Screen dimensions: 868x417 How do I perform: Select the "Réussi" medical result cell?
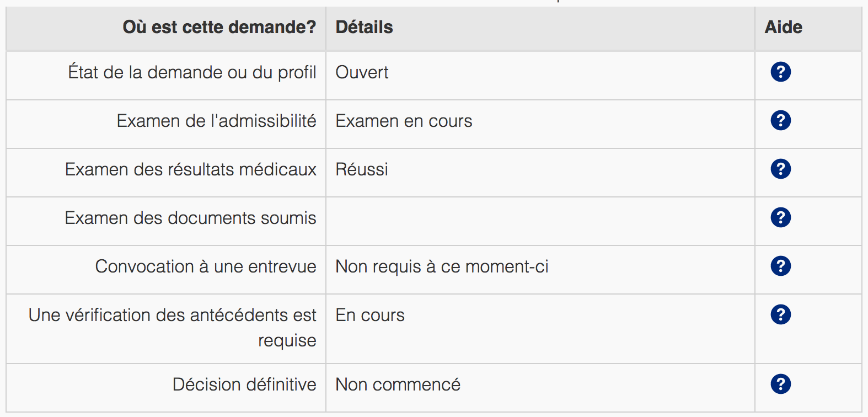pos(362,169)
